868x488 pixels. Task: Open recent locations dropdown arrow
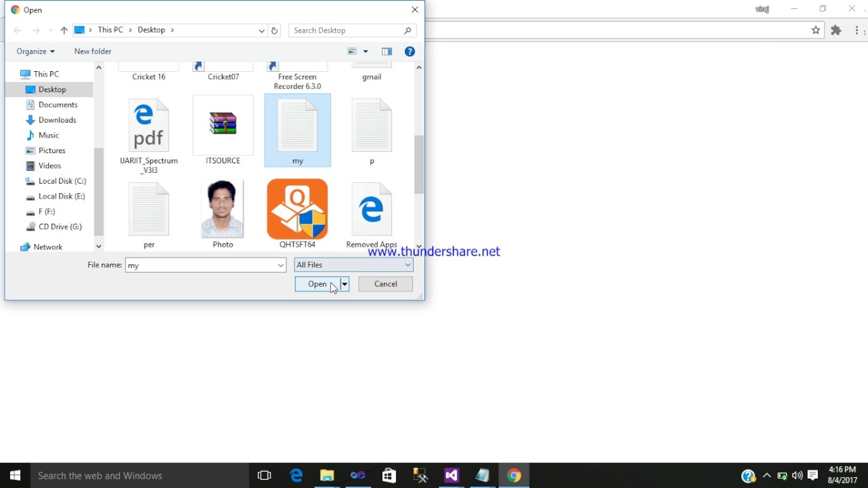coord(51,30)
